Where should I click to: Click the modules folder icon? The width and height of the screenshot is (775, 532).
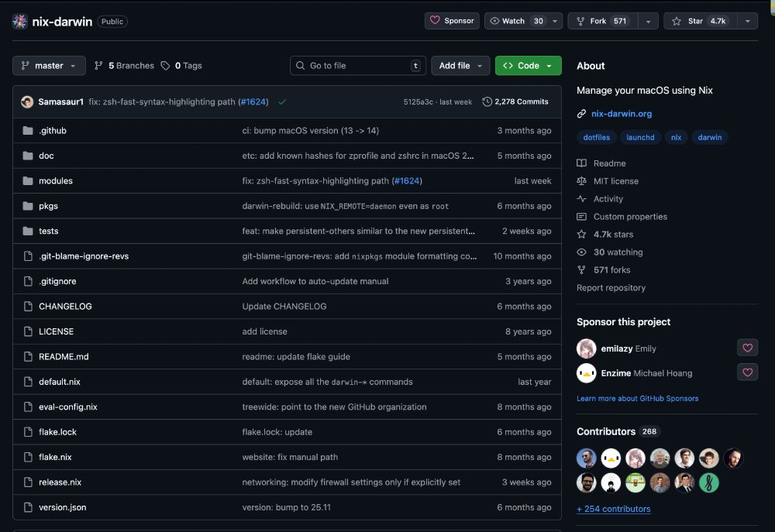[28, 180]
